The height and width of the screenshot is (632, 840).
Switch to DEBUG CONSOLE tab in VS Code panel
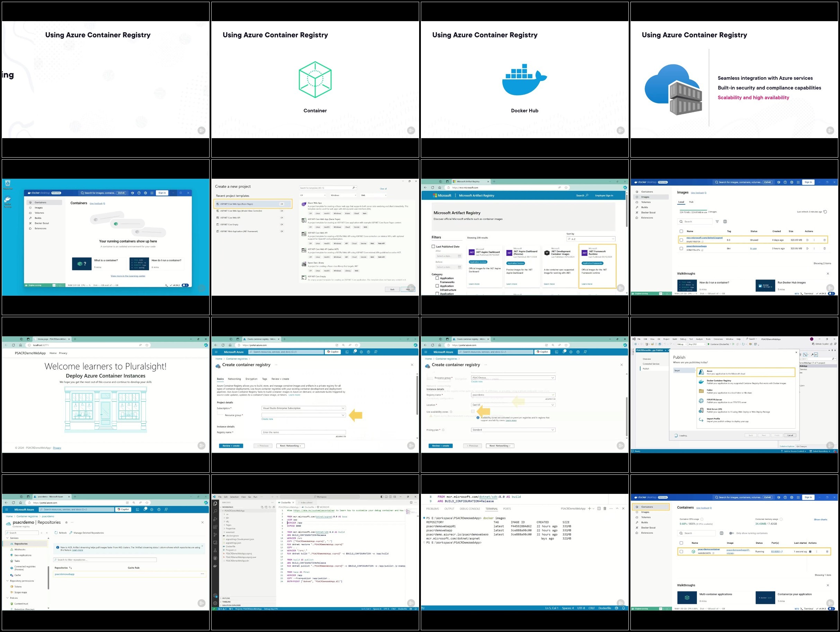470,509
